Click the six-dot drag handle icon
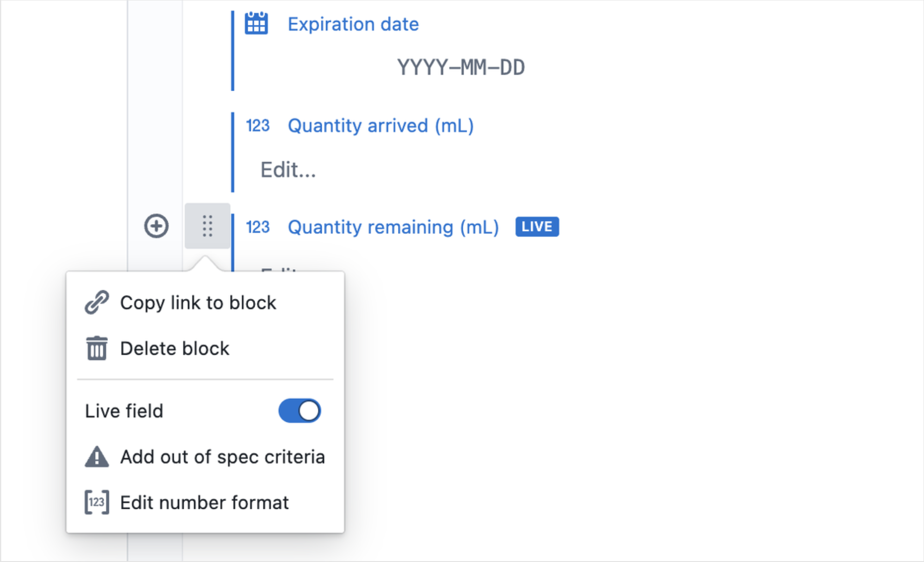The image size is (924, 562). [x=207, y=226]
